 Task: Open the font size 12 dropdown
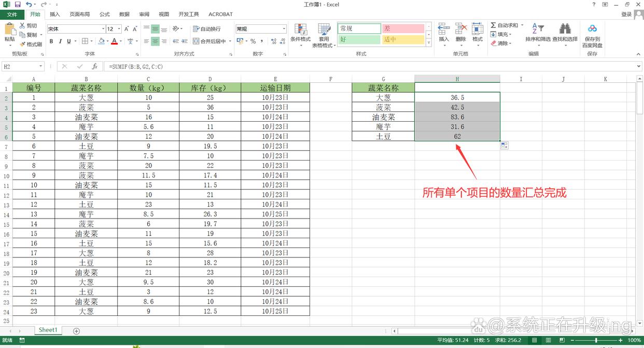[119, 29]
